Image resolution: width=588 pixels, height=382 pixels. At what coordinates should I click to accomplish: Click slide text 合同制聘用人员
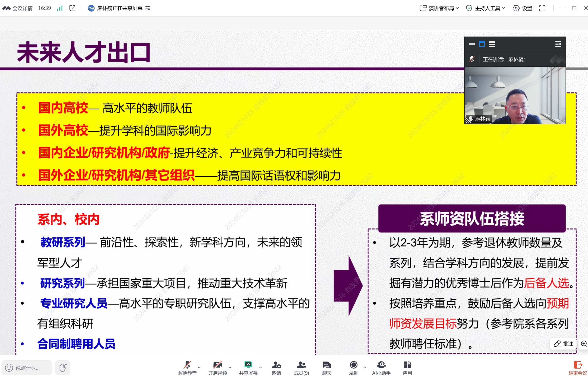pyautogui.click(x=76, y=344)
